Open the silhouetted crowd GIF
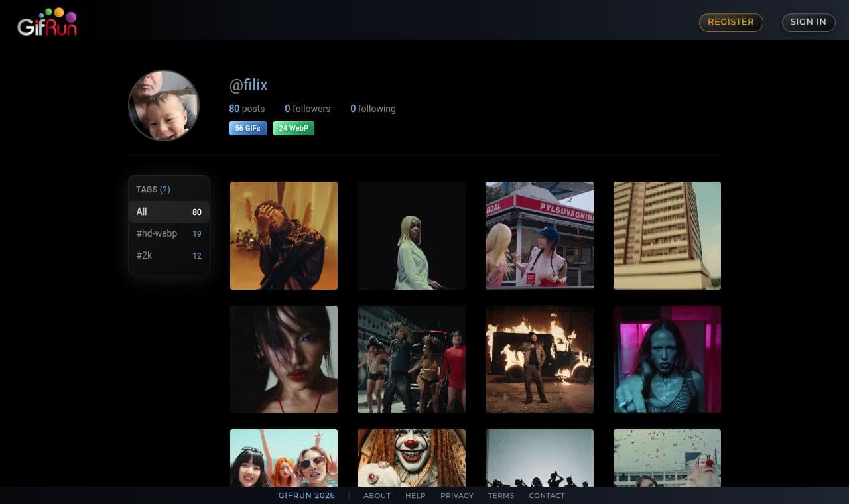 point(539,458)
